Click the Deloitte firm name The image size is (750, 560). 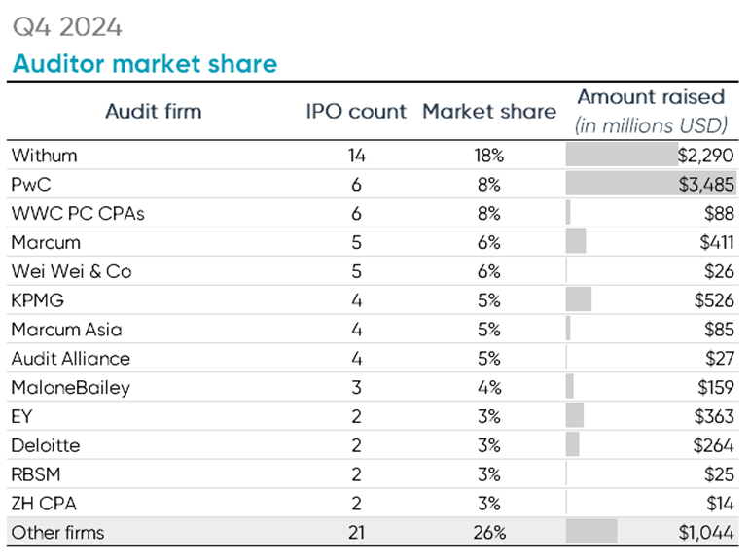pyautogui.click(x=46, y=445)
